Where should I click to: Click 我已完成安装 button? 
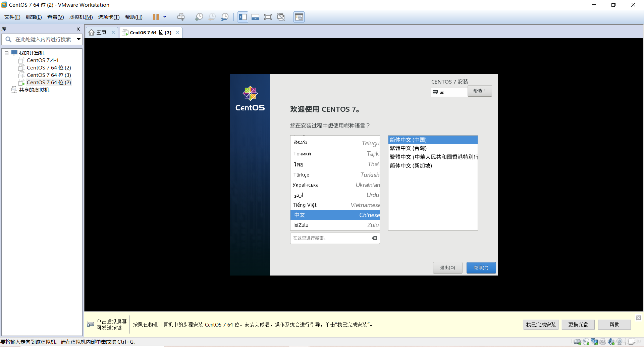pyautogui.click(x=541, y=325)
